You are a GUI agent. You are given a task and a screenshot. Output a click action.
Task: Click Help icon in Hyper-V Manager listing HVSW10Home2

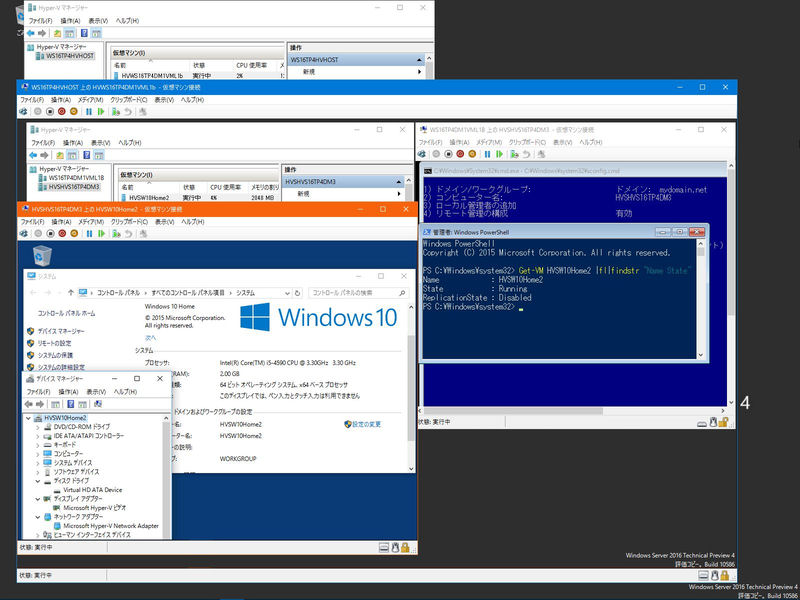pyautogui.click(x=87, y=155)
